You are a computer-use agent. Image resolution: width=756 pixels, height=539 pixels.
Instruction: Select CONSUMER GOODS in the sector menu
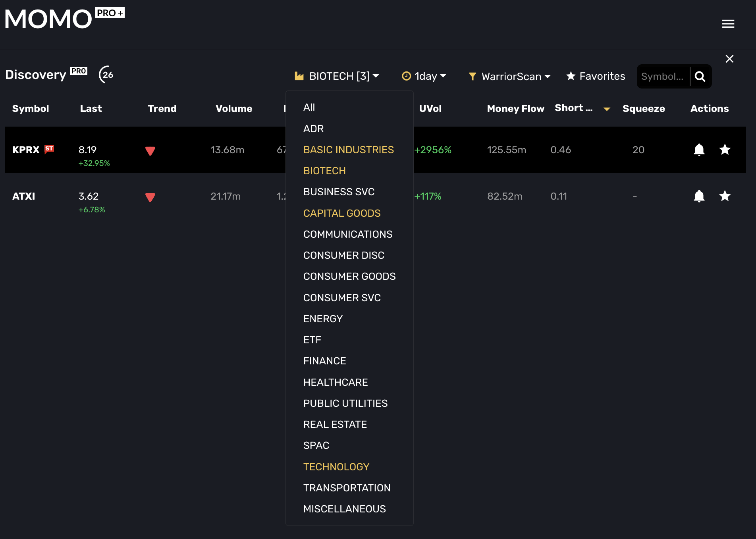pyautogui.click(x=349, y=276)
